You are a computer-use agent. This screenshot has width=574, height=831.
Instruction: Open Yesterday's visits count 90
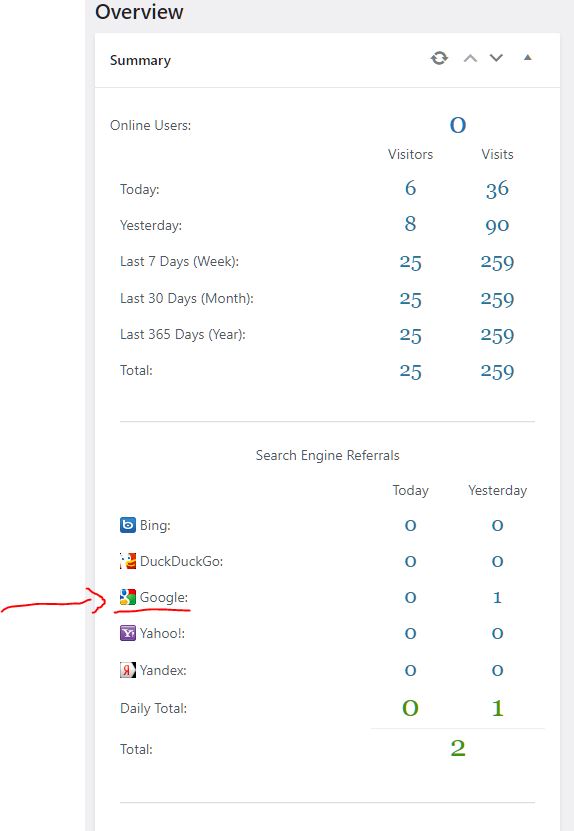pyautogui.click(x=497, y=225)
